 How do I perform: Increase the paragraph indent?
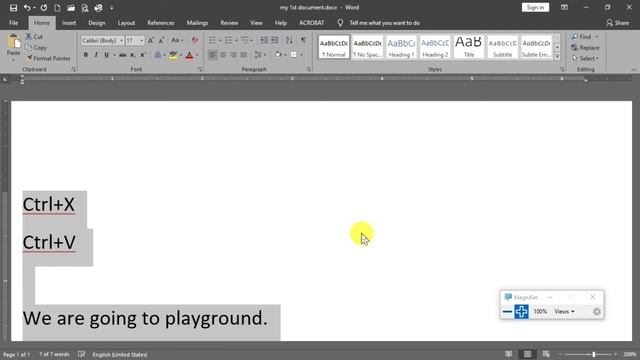click(274, 40)
